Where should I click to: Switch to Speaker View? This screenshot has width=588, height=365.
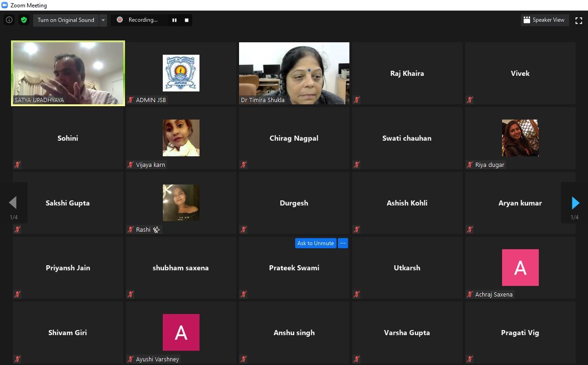tap(545, 20)
